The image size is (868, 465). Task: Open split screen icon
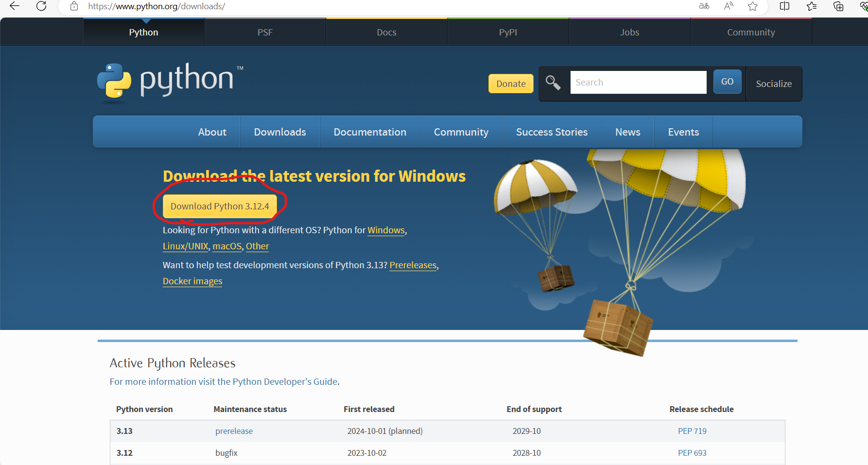pos(784,6)
